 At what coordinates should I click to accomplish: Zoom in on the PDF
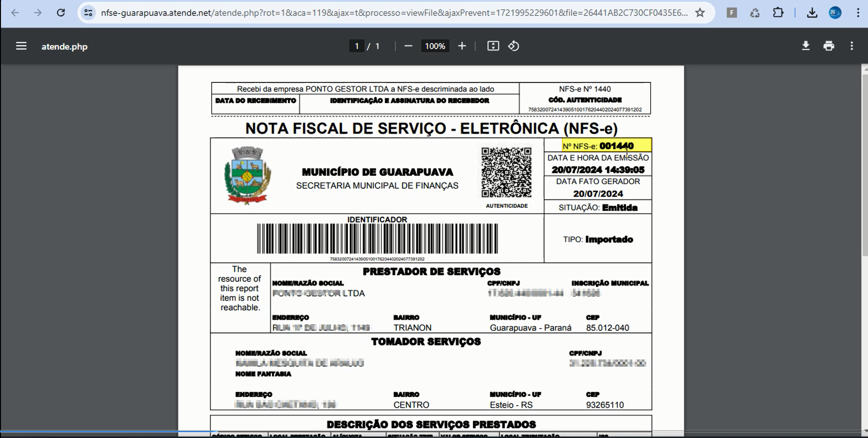point(462,46)
